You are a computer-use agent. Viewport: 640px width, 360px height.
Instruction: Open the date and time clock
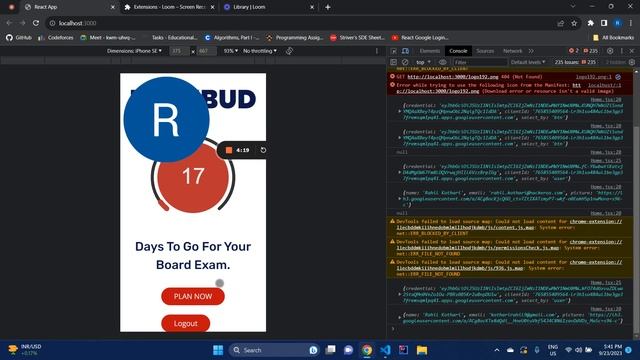(611, 350)
